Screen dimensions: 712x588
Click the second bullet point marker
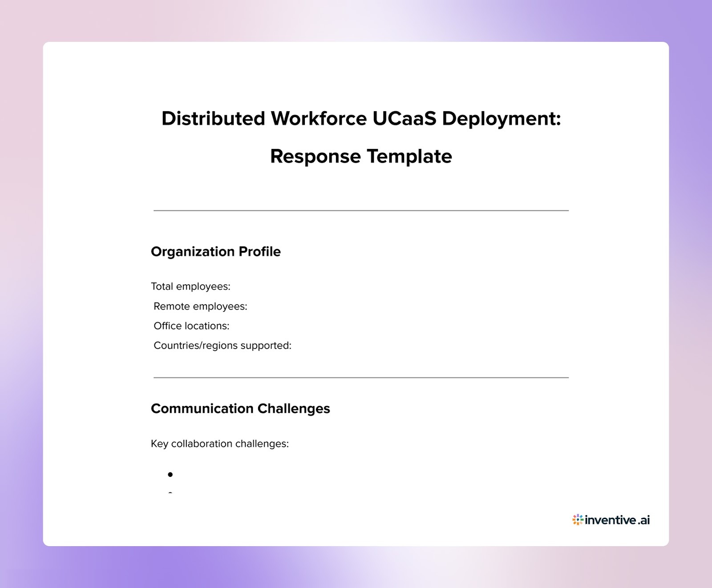169,494
